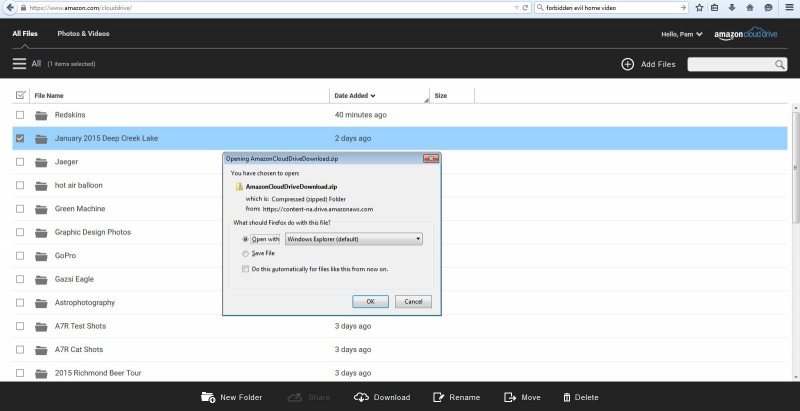Select the All Files tab
The image size is (800, 411).
click(27, 34)
